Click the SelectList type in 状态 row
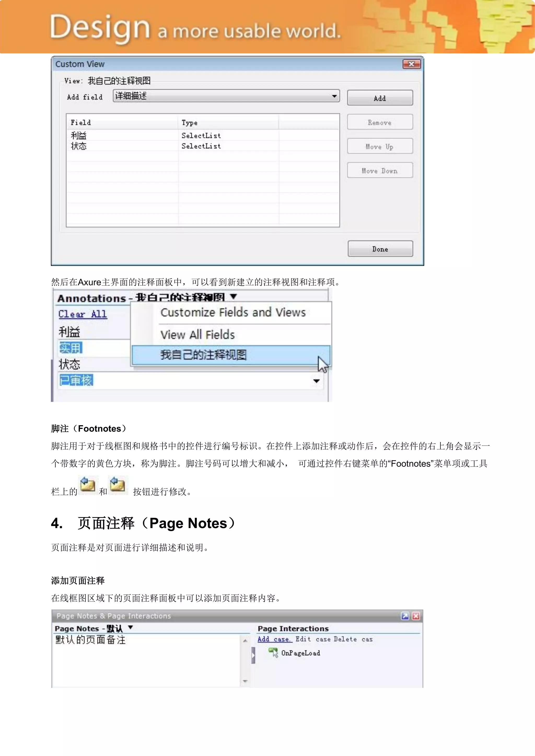Image resolution: width=535 pixels, height=756 pixels. pos(201,146)
